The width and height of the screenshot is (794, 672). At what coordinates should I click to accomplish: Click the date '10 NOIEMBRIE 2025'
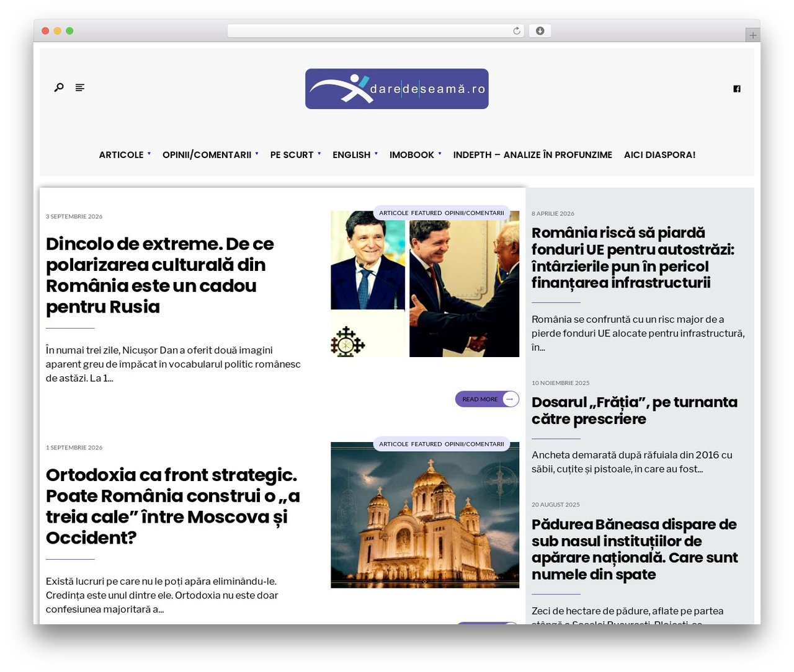pyautogui.click(x=561, y=383)
